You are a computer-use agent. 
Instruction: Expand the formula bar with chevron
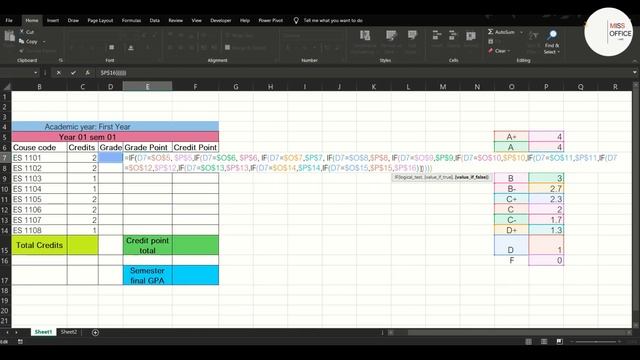(x=635, y=73)
